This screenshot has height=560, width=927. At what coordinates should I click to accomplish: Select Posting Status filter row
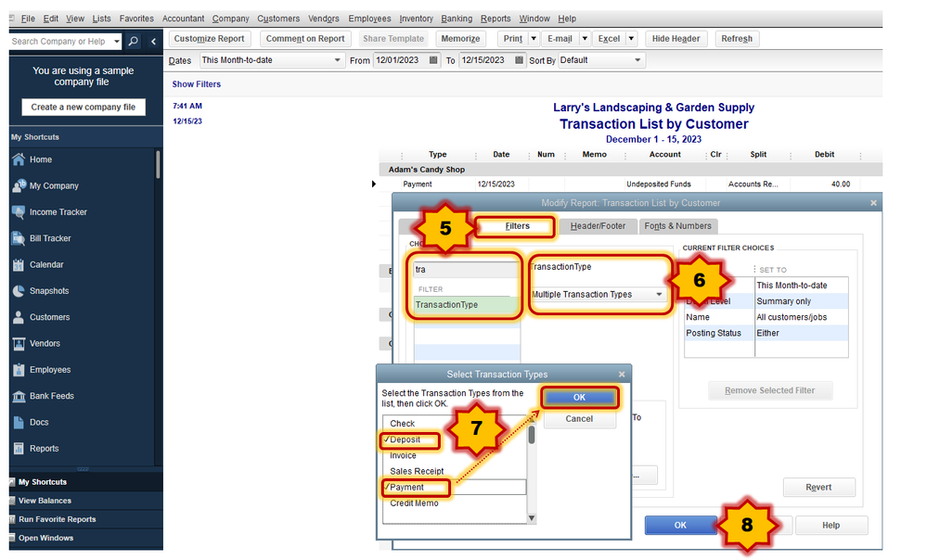click(x=766, y=334)
